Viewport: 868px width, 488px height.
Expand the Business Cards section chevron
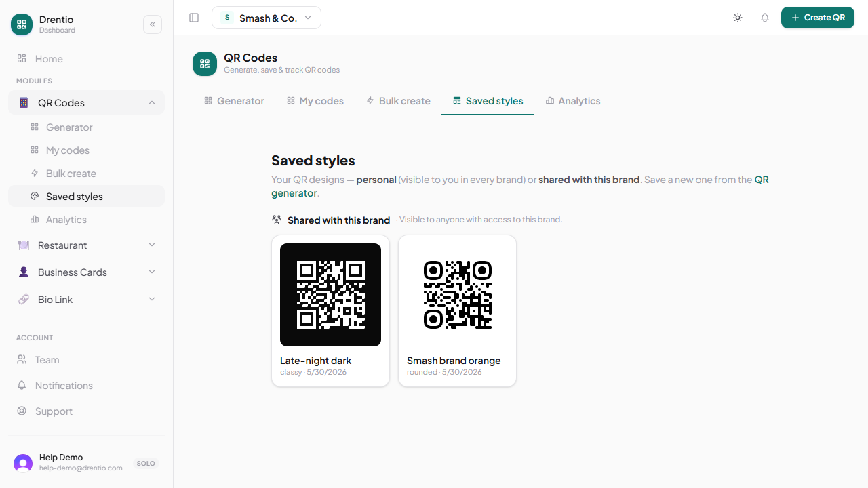click(152, 272)
